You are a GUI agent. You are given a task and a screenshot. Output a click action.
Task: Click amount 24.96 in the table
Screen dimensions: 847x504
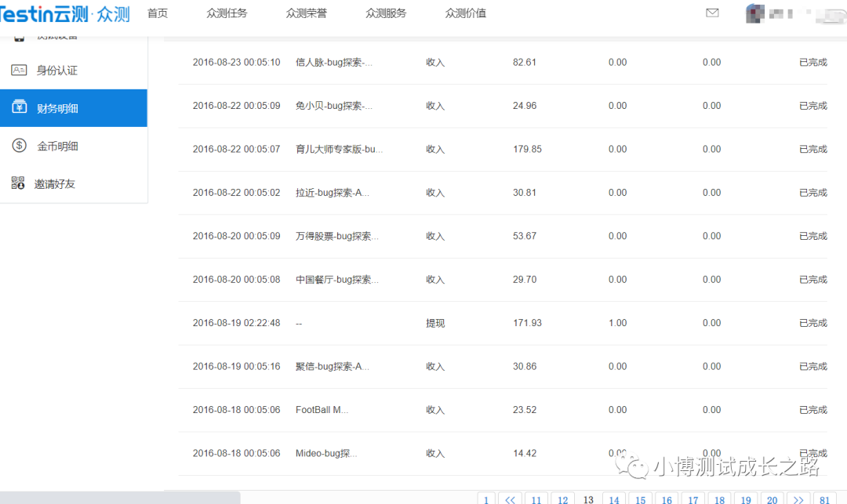[x=525, y=106]
